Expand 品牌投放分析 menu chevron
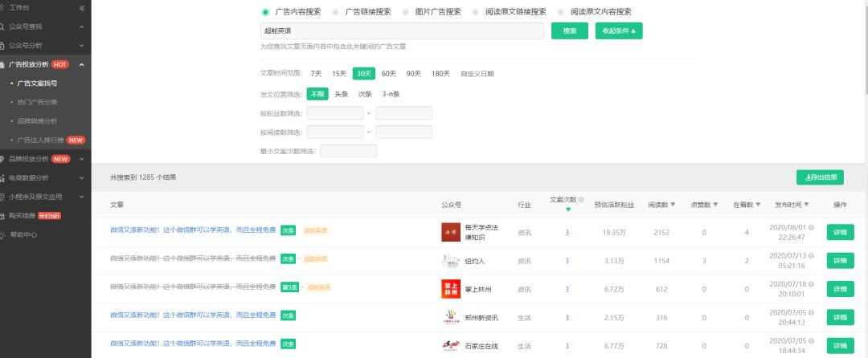 [81, 159]
